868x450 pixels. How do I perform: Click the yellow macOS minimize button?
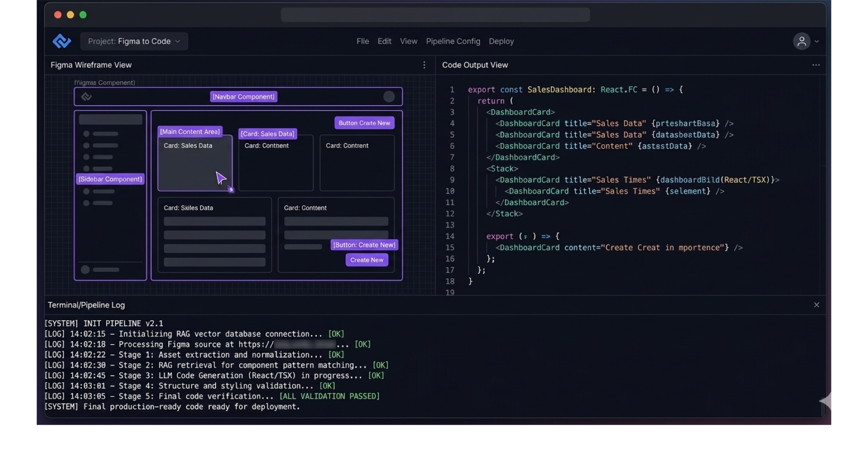(x=70, y=15)
